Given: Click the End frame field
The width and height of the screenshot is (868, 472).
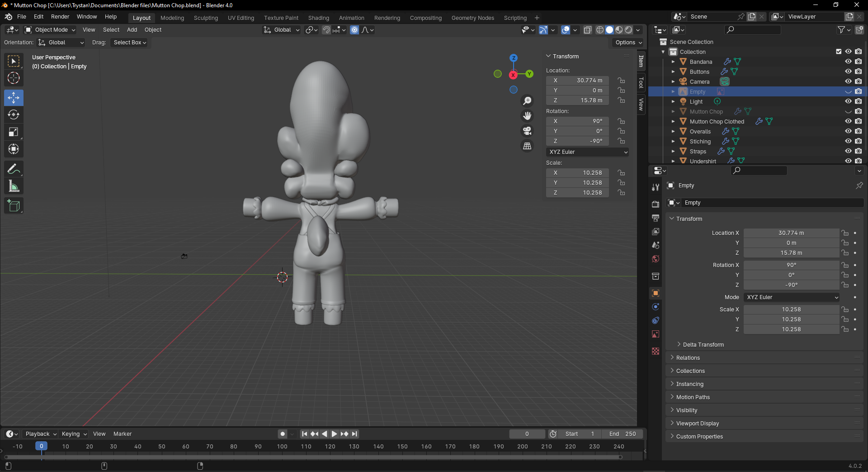Looking at the screenshot, I should (622, 434).
